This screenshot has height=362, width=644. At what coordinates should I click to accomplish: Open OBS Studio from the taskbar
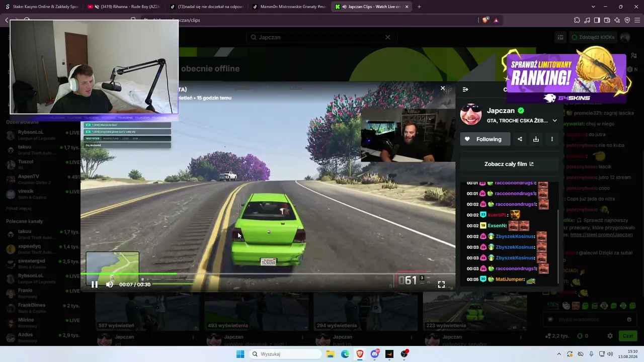[404, 354]
